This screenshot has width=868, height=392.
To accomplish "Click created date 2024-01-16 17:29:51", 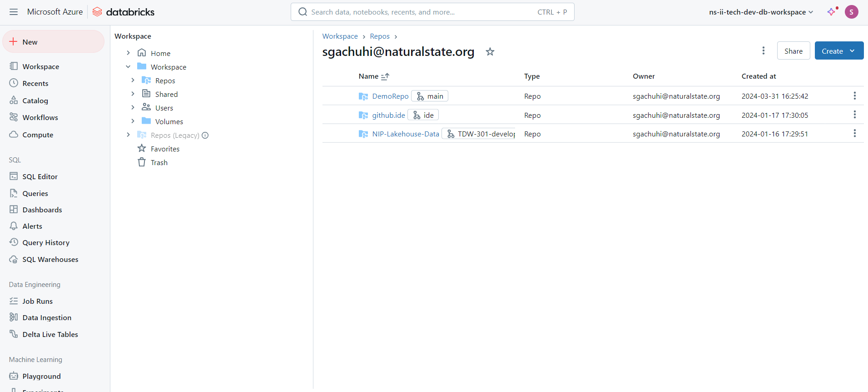I will point(775,134).
